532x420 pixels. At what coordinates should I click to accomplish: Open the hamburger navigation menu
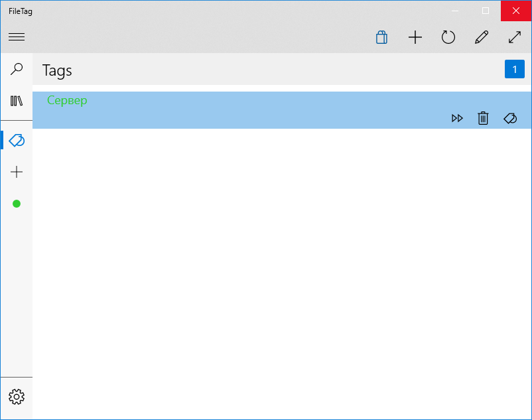tap(17, 36)
